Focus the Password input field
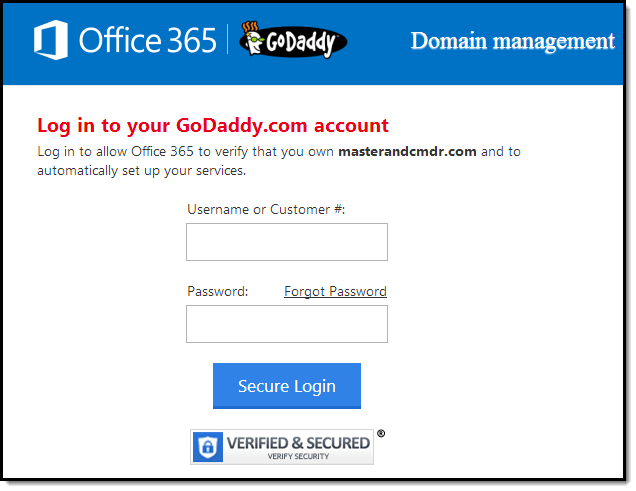The width and height of the screenshot is (636, 491). (x=287, y=324)
